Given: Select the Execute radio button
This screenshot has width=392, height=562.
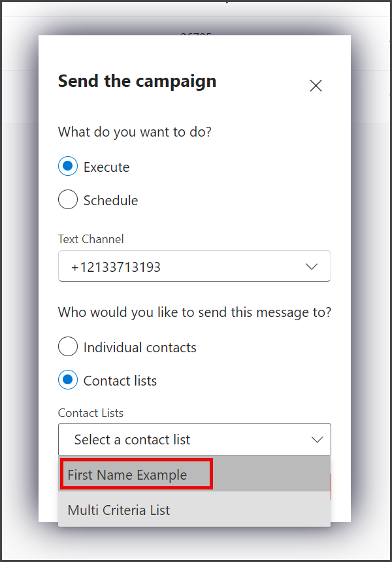Looking at the screenshot, I should coord(68,166).
